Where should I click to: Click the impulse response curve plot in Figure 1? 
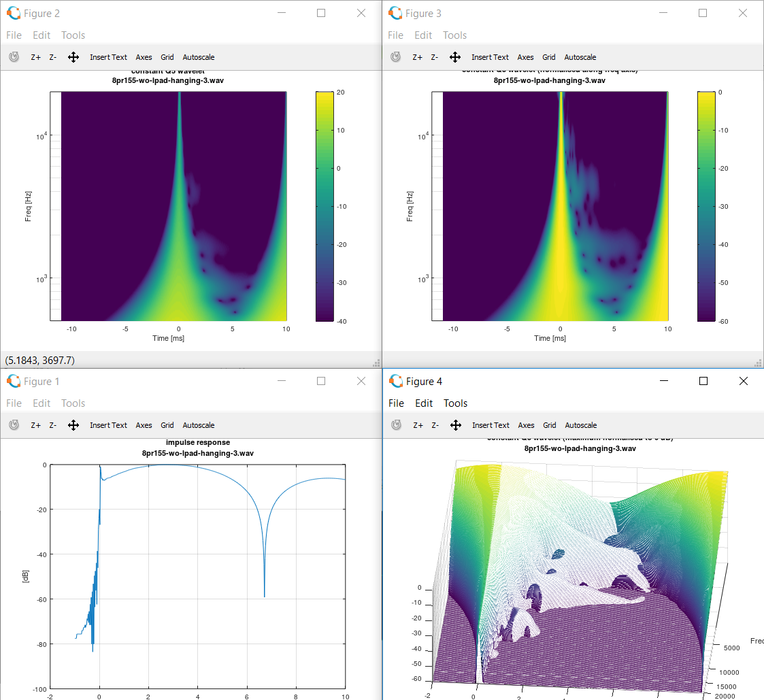click(198, 578)
